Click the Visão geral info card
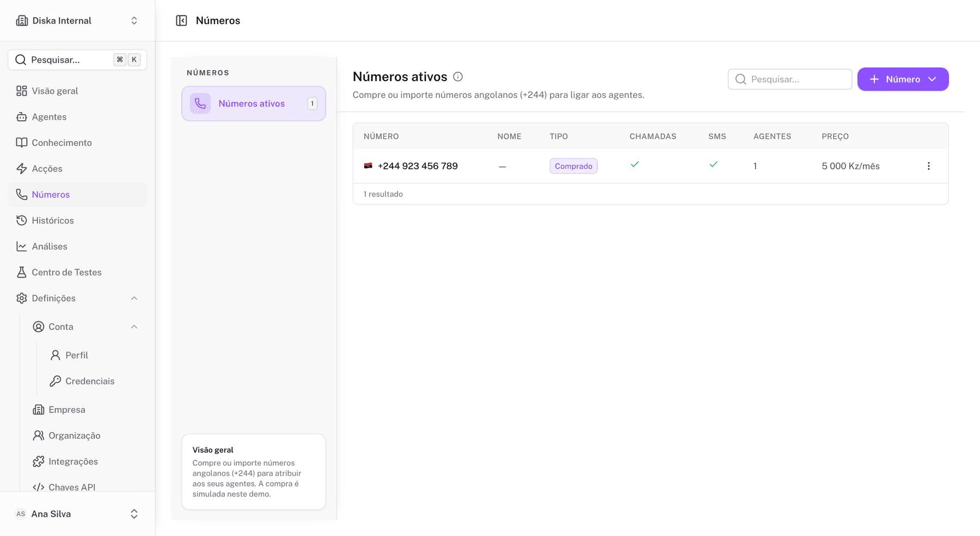The image size is (980, 536). (254, 472)
